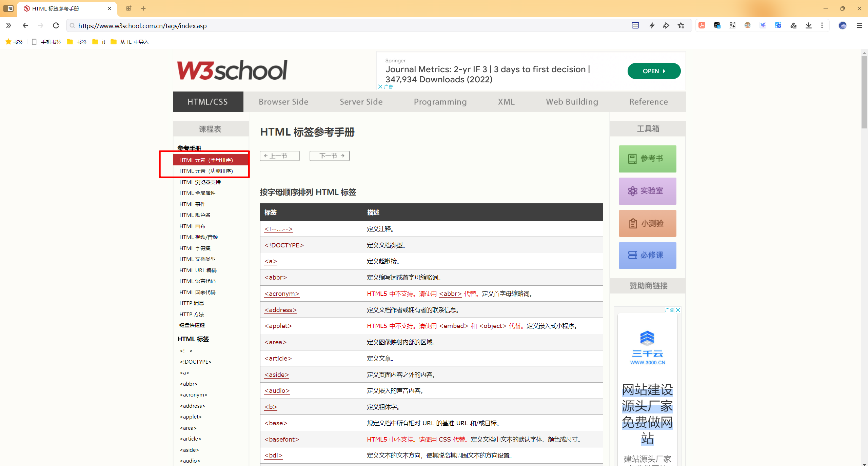This screenshot has width=868, height=466.
Task: Add bookmark with the star-plus icon
Action: (x=681, y=25)
